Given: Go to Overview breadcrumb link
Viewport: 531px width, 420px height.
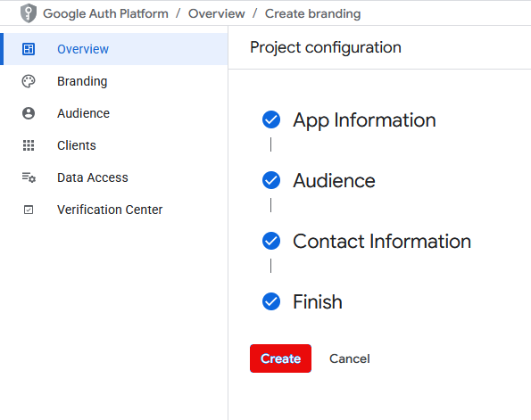Looking at the screenshot, I should click(216, 14).
